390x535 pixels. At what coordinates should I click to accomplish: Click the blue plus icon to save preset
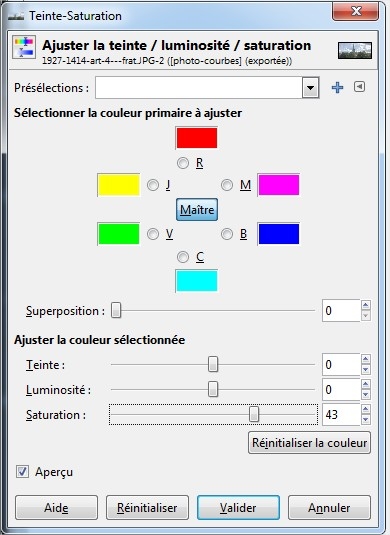[337, 88]
